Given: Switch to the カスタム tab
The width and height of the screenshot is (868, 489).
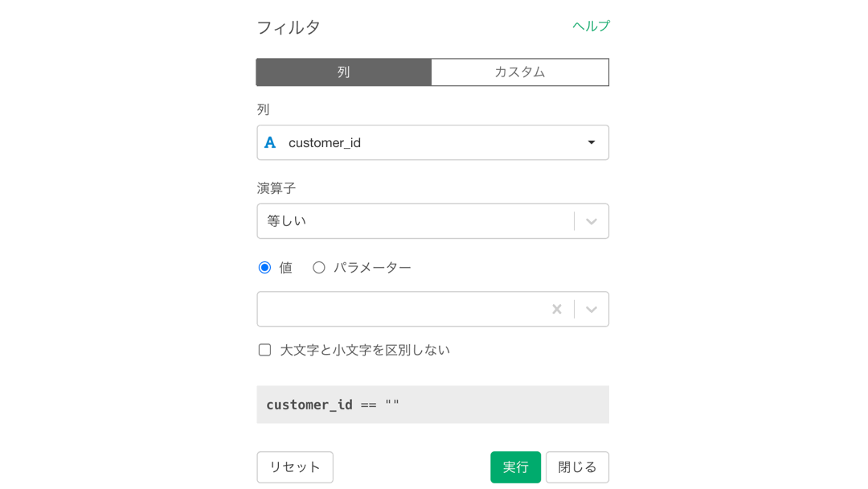Looking at the screenshot, I should point(520,72).
